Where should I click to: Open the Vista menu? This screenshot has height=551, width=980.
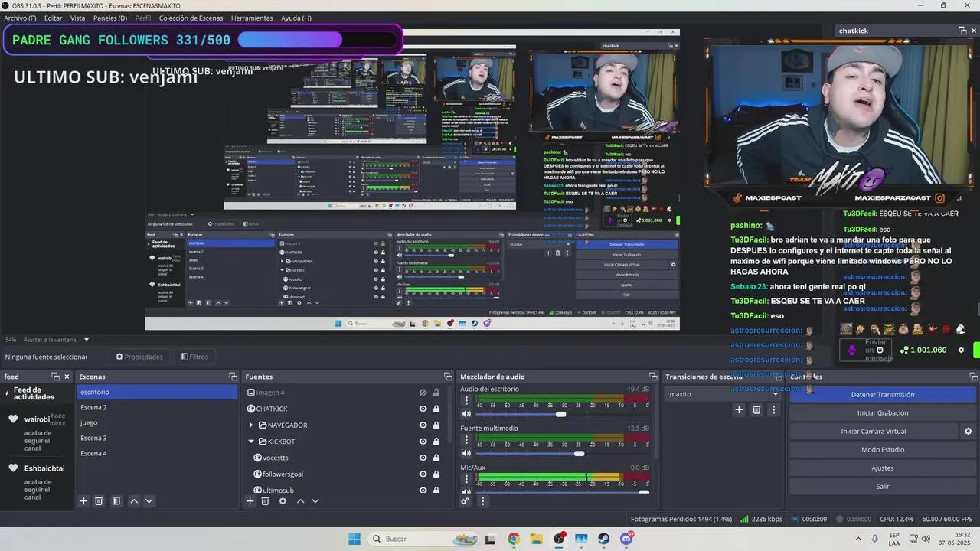pos(78,18)
